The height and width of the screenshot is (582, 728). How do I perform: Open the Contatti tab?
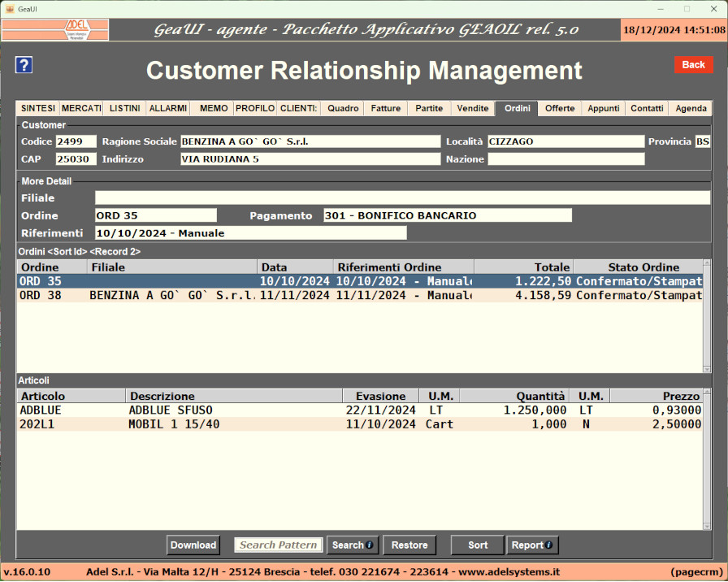647,108
